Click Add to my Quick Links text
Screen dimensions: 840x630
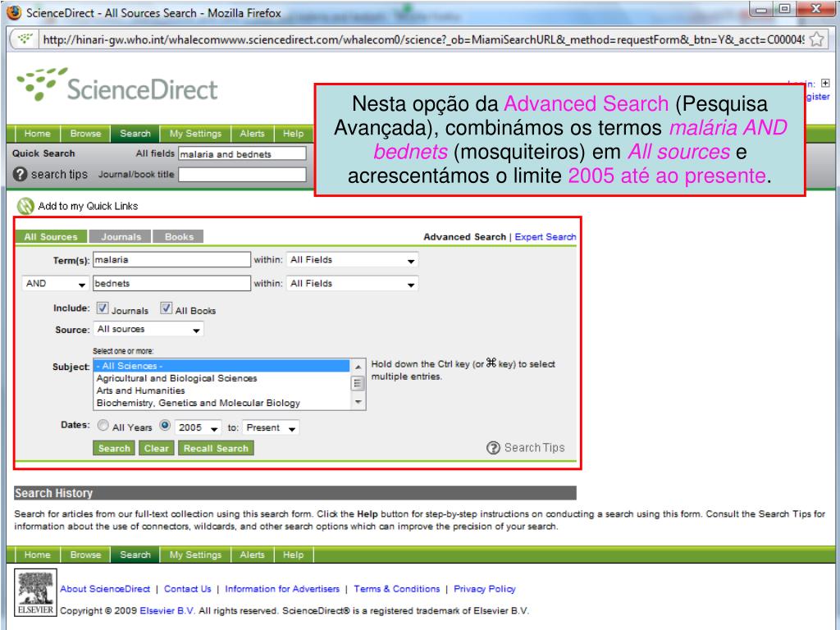click(x=88, y=206)
